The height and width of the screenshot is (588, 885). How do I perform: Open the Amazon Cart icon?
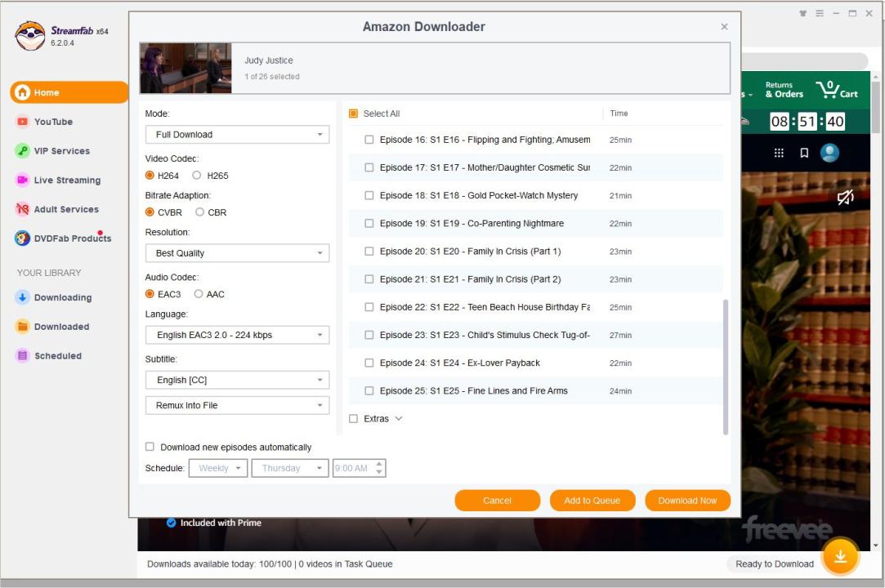tap(837, 89)
